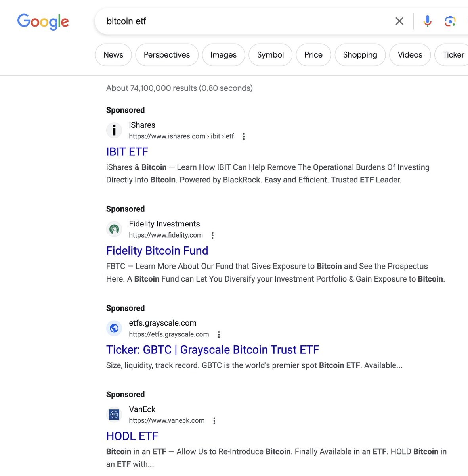The height and width of the screenshot is (476, 468).
Task: Select the News filter tab
Action: pos(113,55)
